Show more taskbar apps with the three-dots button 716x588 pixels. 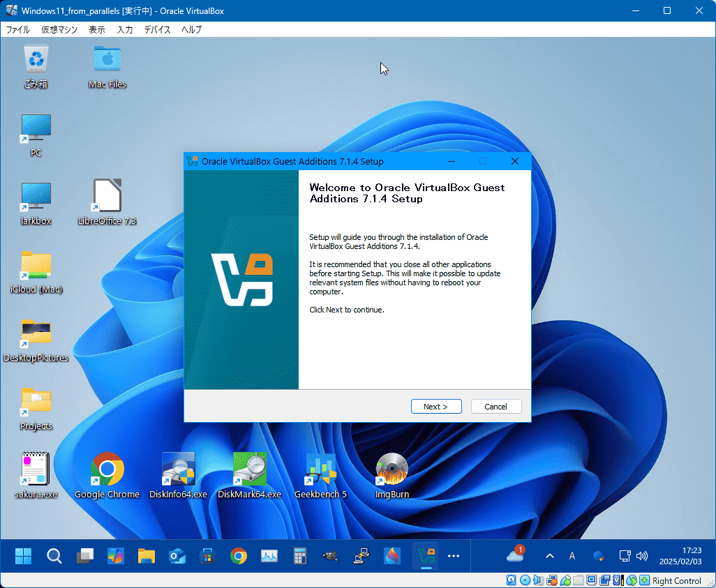point(454,556)
